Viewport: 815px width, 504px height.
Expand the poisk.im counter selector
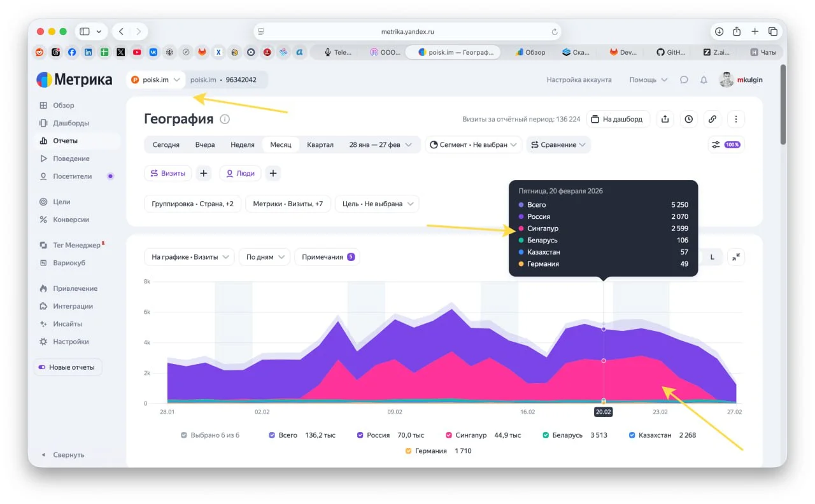[156, 80]
